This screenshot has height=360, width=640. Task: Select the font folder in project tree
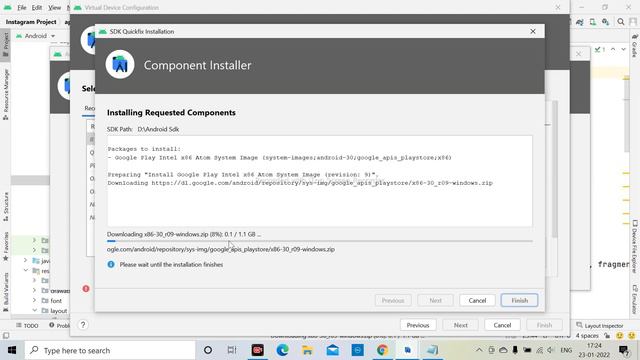pyautogui.click(x=56, y=301)
